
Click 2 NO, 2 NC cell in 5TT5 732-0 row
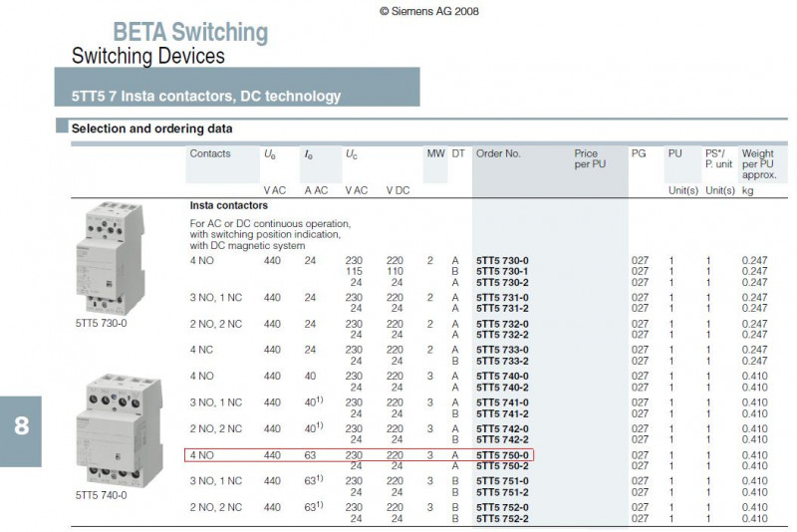pyautogui.click(x=216, y=324)
